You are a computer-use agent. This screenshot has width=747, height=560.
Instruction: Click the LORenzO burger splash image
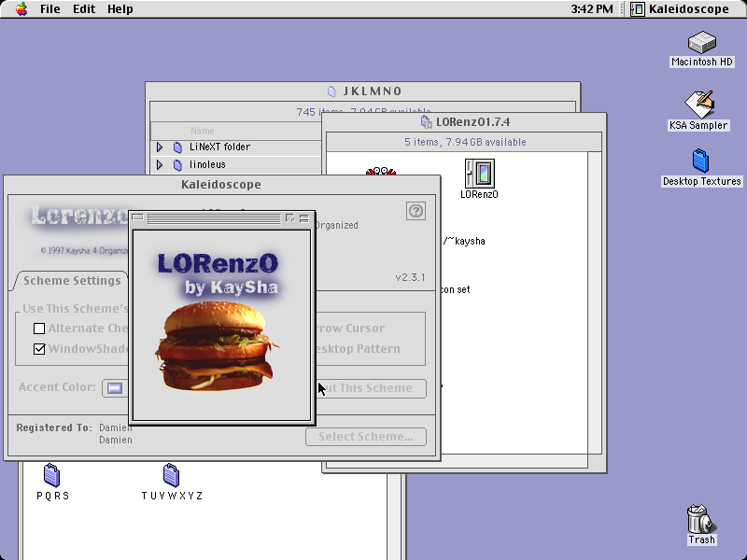[x=221, y=326]
